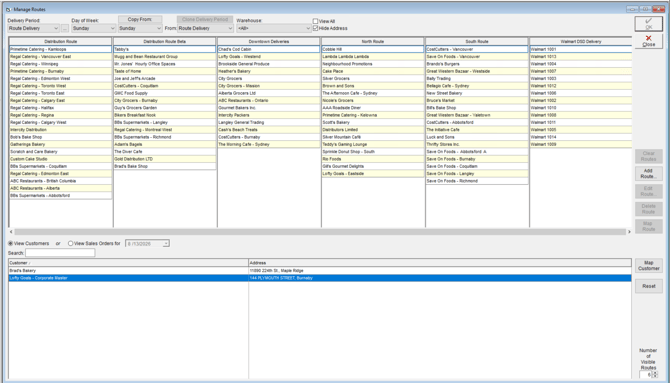The image size is (670, 383).
Task: Select Thrifty Stores Inc. entry
Action: 477,144
